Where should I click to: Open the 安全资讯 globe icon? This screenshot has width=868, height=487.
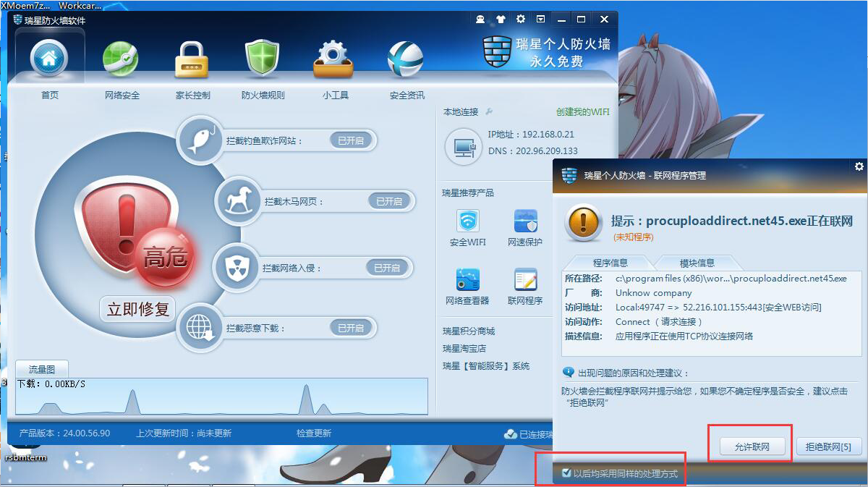pos(405,59)
